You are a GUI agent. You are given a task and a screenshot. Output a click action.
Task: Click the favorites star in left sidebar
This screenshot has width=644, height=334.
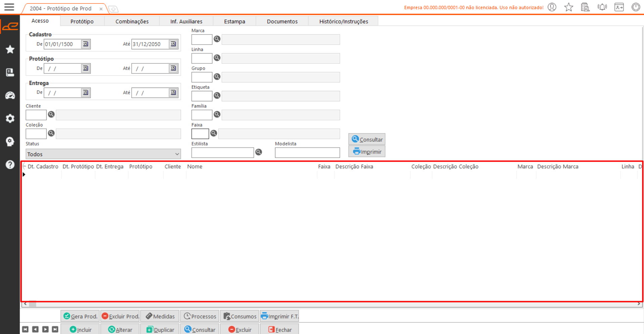click(10, 50)
